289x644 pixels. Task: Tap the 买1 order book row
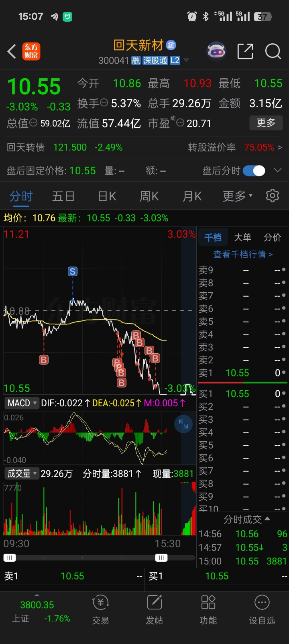tap(242, 394)
